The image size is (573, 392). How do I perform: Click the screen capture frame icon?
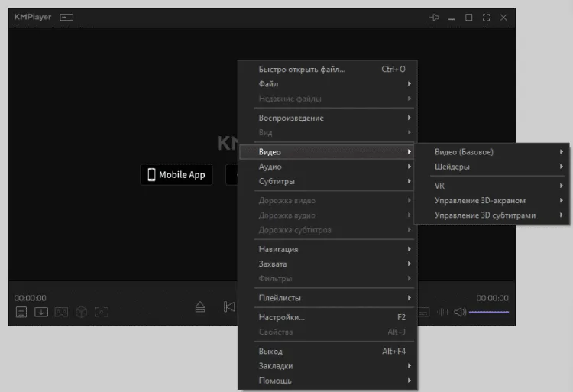point(101,312)
